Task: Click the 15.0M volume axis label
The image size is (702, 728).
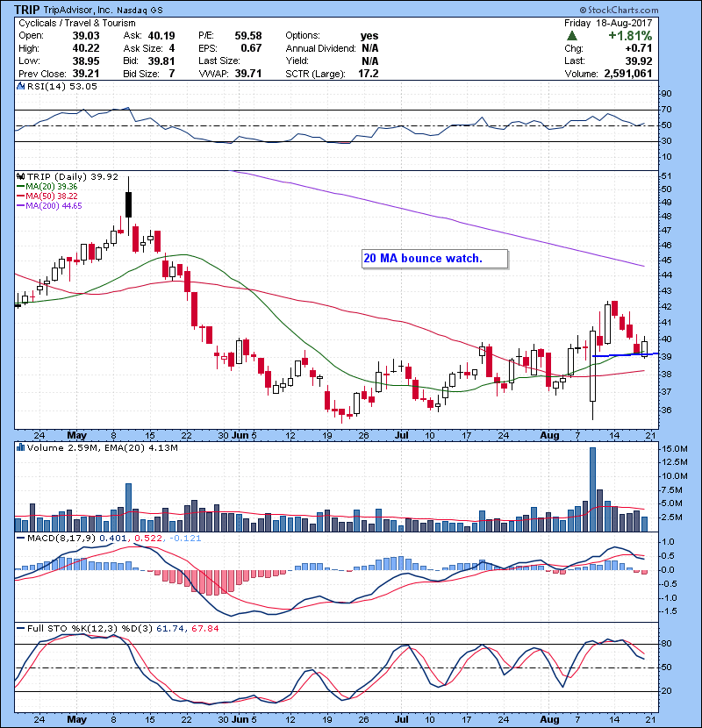Action: [x=675, y=448]
